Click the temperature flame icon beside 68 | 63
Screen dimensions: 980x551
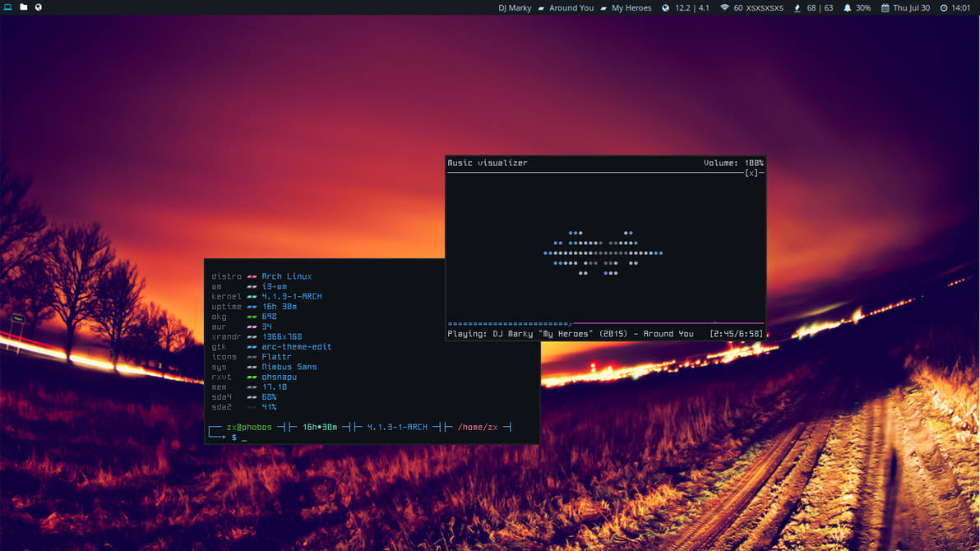point(797,8)
